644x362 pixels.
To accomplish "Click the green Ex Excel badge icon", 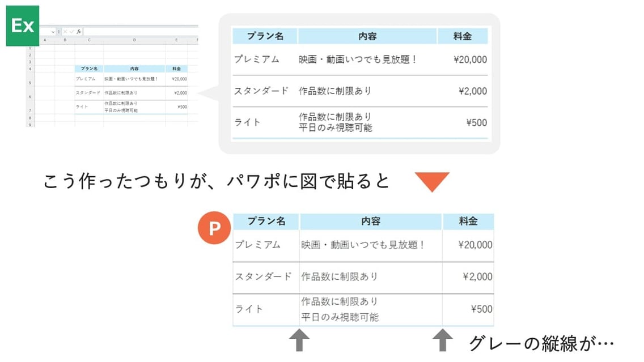I will [22, 24].
